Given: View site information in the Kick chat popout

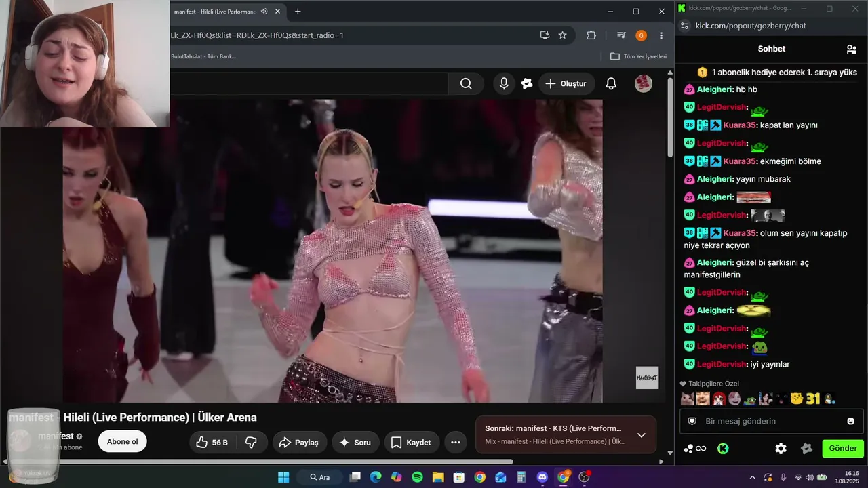Looking at the screenshot, I should (684, 26).
